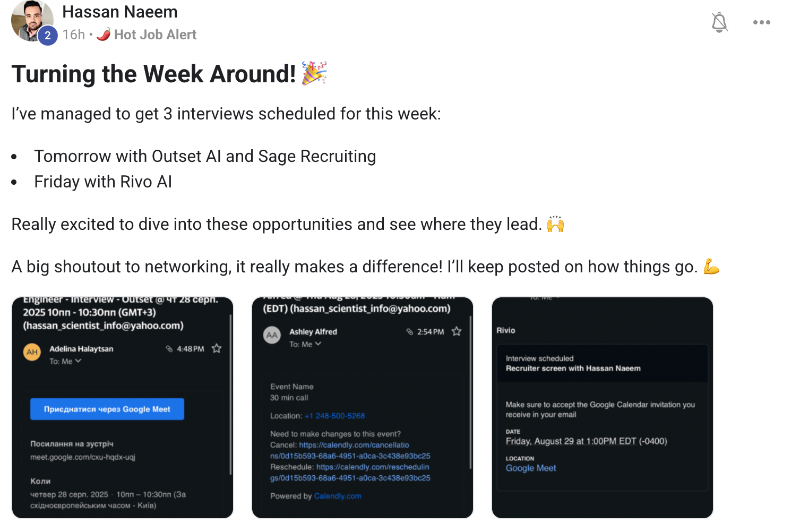
Task: Click the orange AH sender avatar
Action: coord(32,352)
